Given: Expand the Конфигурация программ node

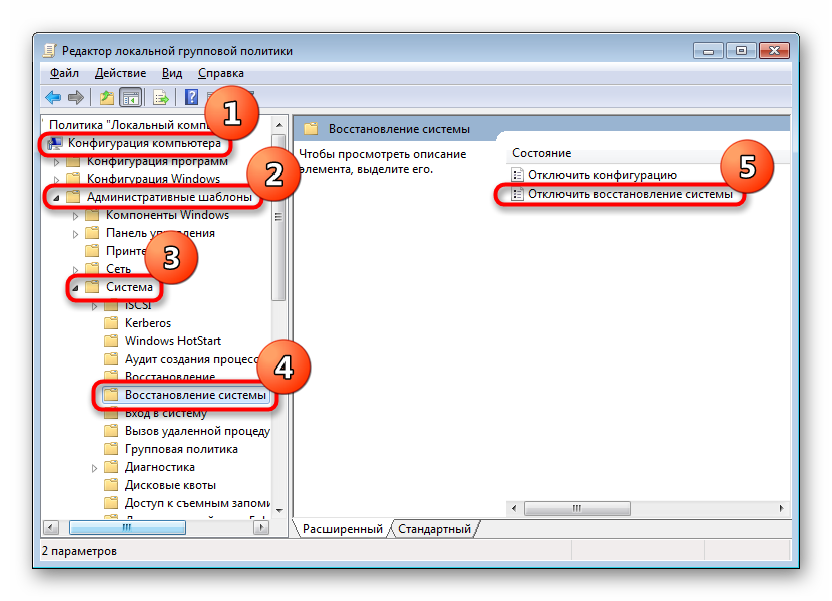Looking at the screenshot, I should click(57, 162).
